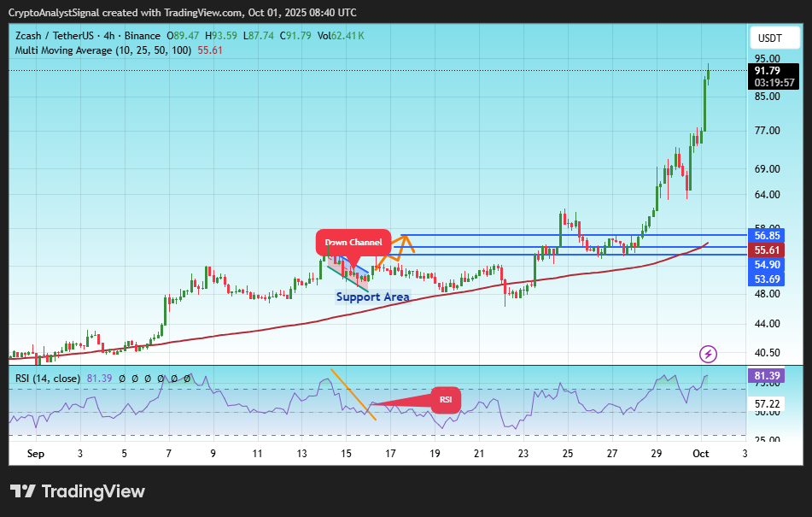This screenshot has height=517, width=812.
Task: Click the TradingView logo at the bottom
Action: [x=78, y=491]
